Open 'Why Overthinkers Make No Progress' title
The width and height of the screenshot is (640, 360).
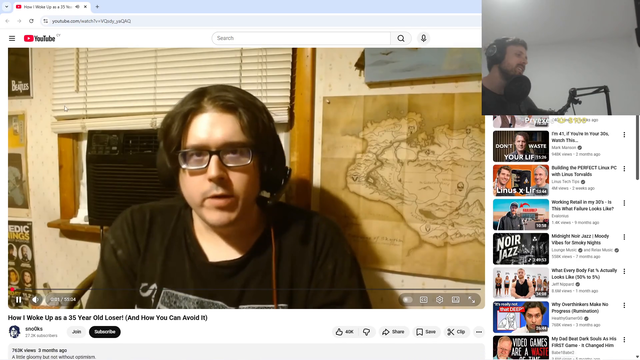(580, 308)
